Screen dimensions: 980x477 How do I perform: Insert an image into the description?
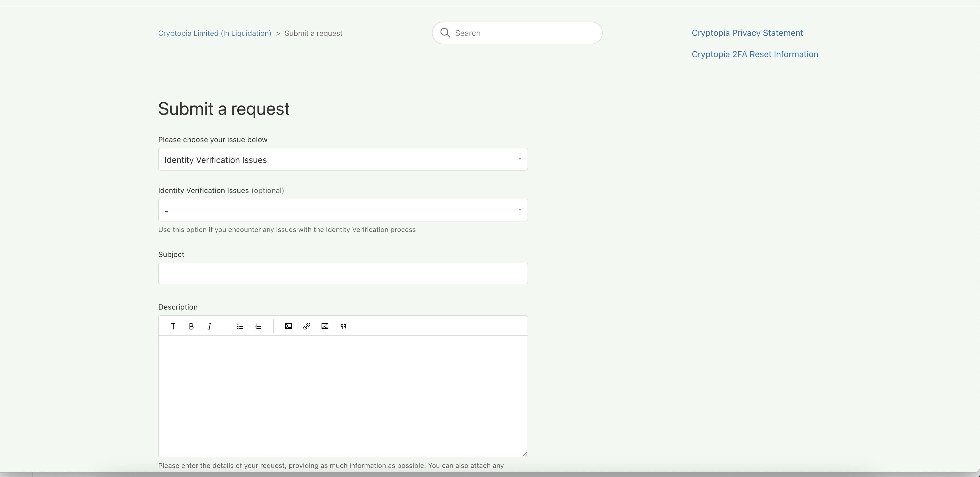tap(325, 326)
